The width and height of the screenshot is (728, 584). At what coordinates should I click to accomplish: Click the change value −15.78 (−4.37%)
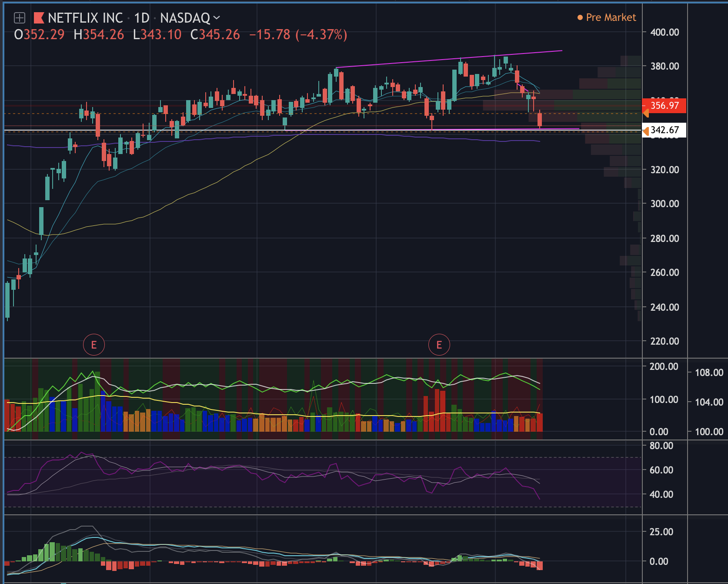coord(298,35)
